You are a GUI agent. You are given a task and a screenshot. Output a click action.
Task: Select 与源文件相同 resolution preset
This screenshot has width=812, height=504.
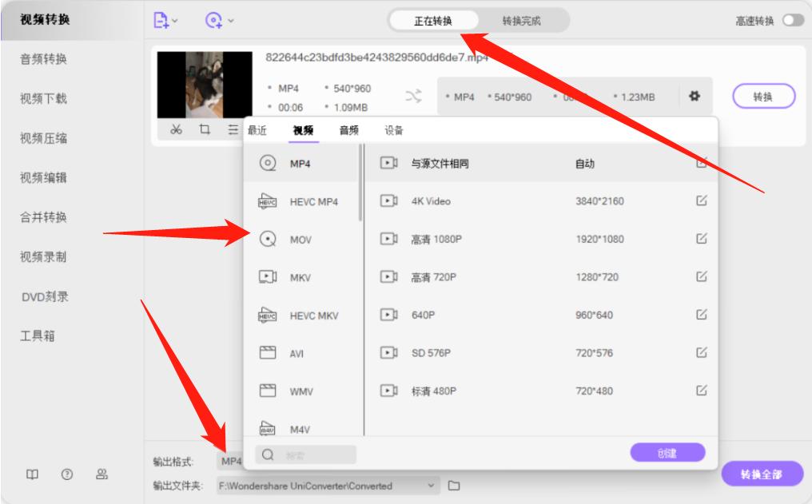click(x=542, y=164)
